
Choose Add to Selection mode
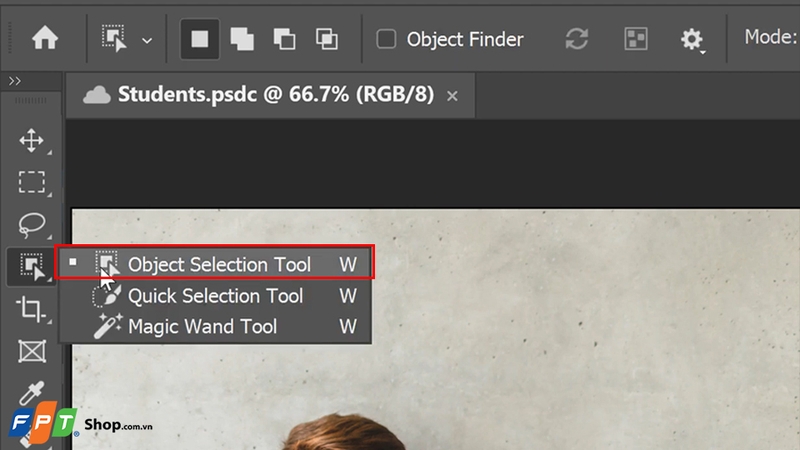(x=242, y=39)
